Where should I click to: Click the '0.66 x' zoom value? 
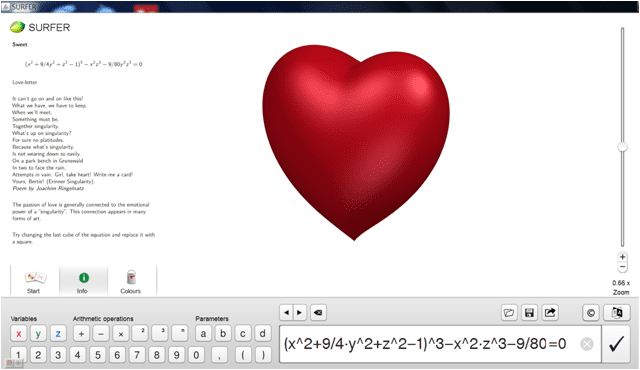620,283
